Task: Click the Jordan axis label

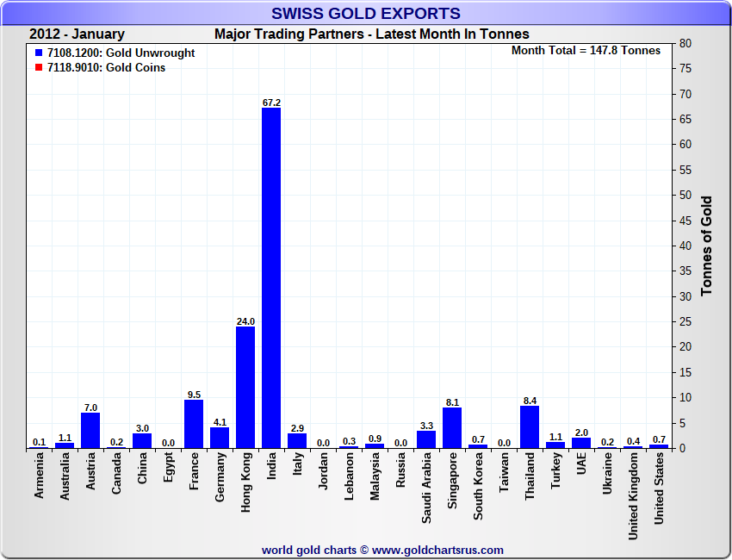Action: point(323,470)
